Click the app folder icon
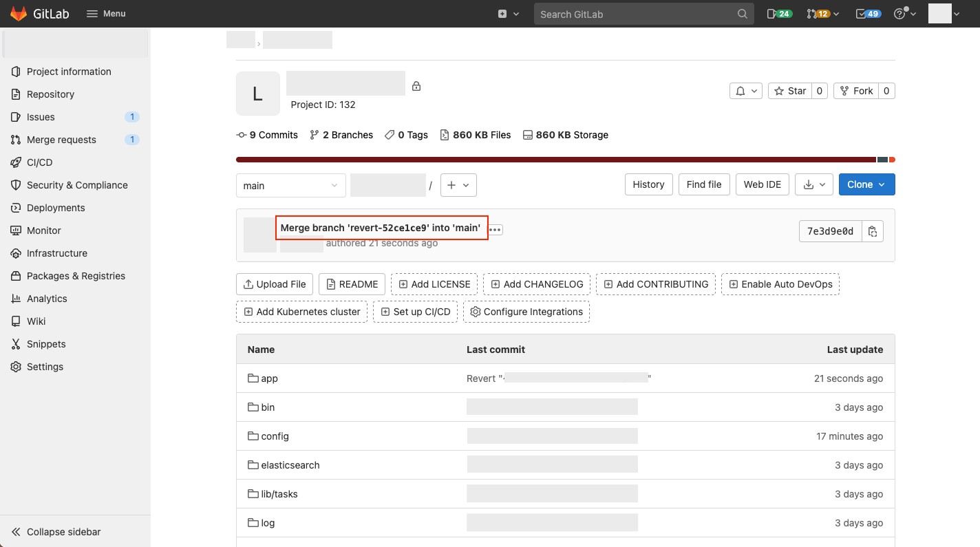 coord(253,378)
